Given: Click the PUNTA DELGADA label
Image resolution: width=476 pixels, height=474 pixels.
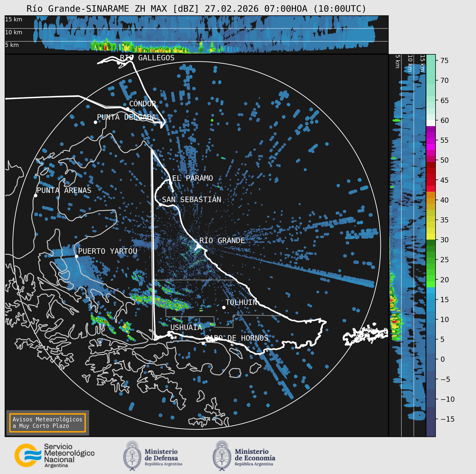Looking at the screenshot, I should coord(126,117).
